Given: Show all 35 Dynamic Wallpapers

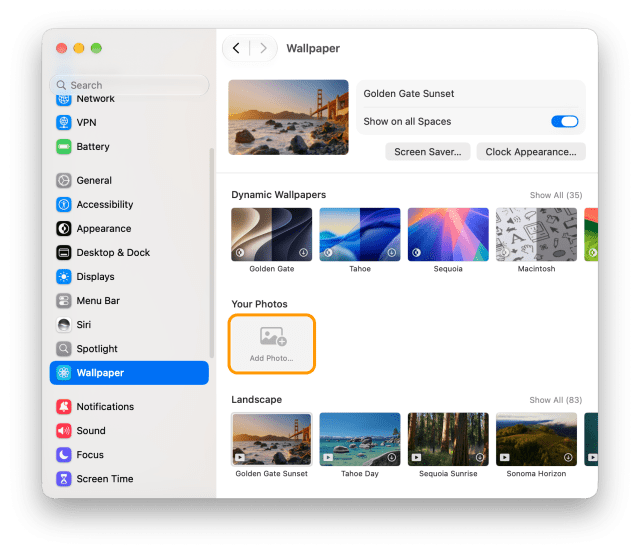Looking at the screenshot, I should coord(556,195).
